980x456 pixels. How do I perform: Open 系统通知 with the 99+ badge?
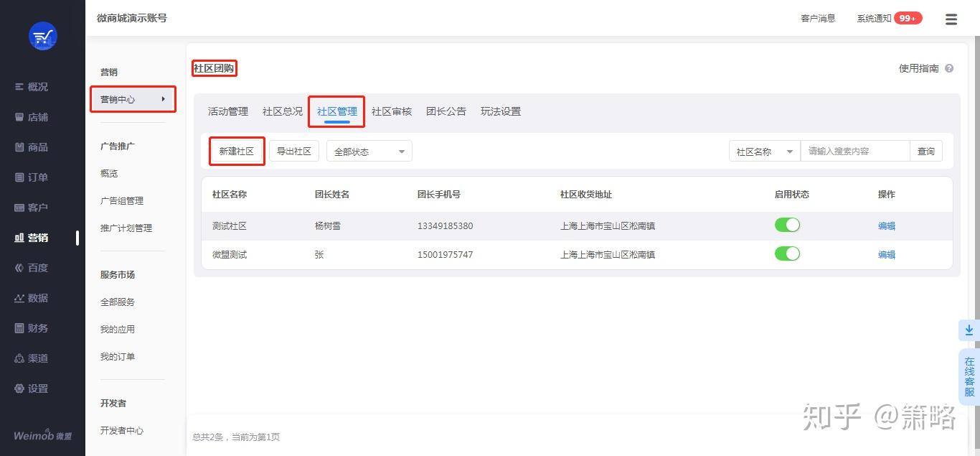[890, 19]
